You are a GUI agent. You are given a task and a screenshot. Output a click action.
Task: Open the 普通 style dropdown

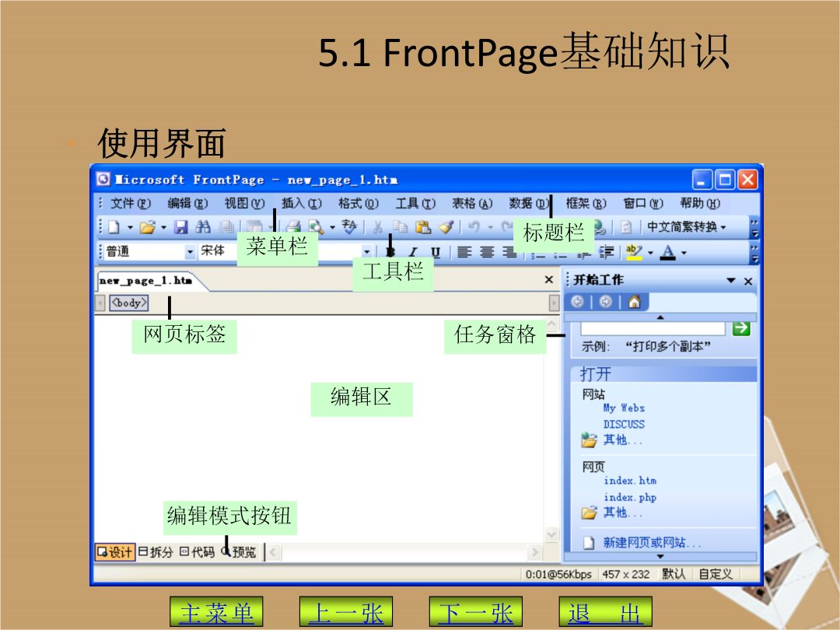(190, 251)
